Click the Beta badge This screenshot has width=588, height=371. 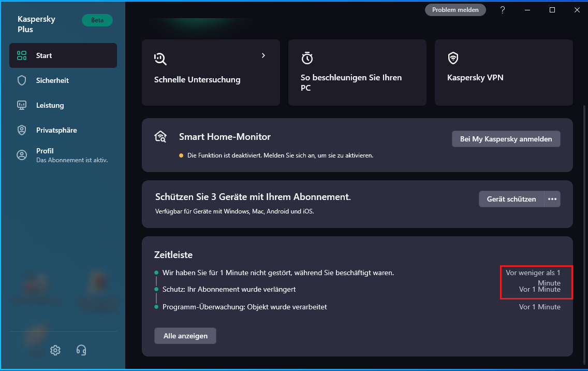97,20
